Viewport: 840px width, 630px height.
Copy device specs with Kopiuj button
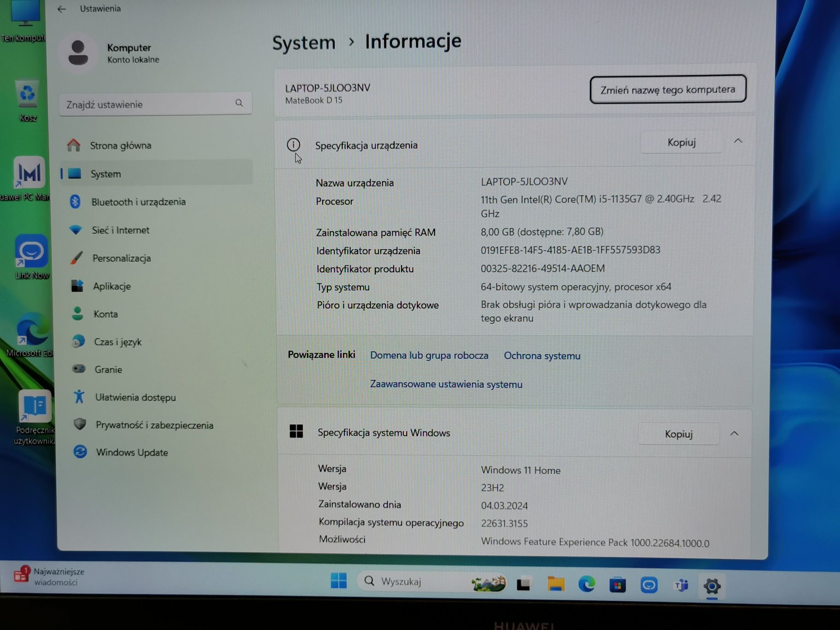[682, 142]
